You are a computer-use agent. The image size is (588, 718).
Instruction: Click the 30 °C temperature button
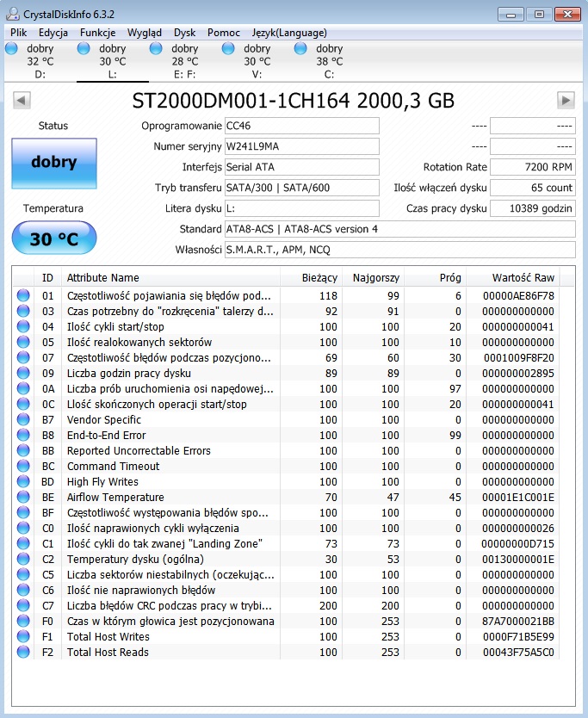coord(54,238)
